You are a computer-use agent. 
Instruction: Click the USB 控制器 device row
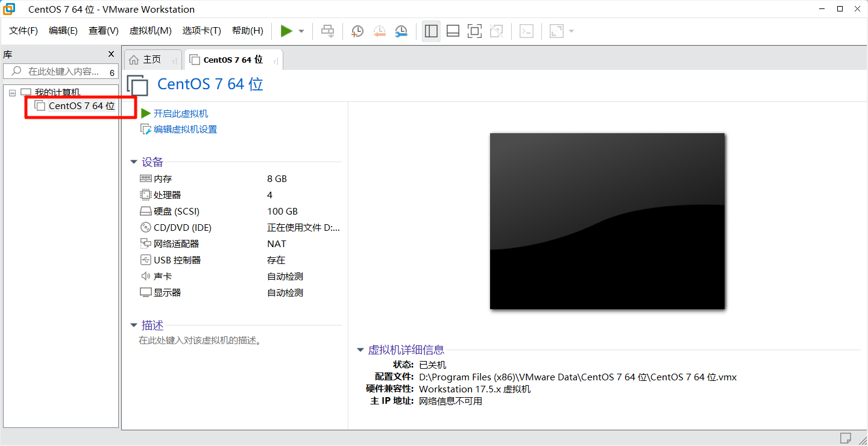(239, 260)
